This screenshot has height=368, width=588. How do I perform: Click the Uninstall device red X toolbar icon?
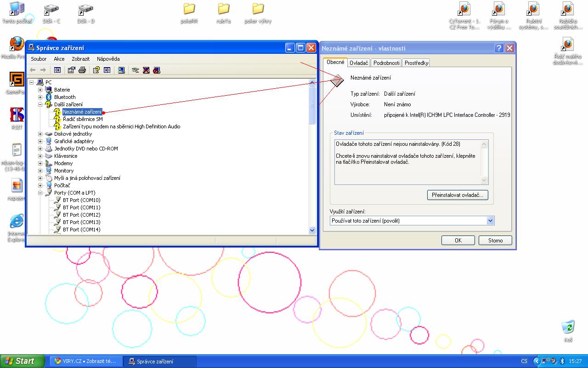(146, 70)
